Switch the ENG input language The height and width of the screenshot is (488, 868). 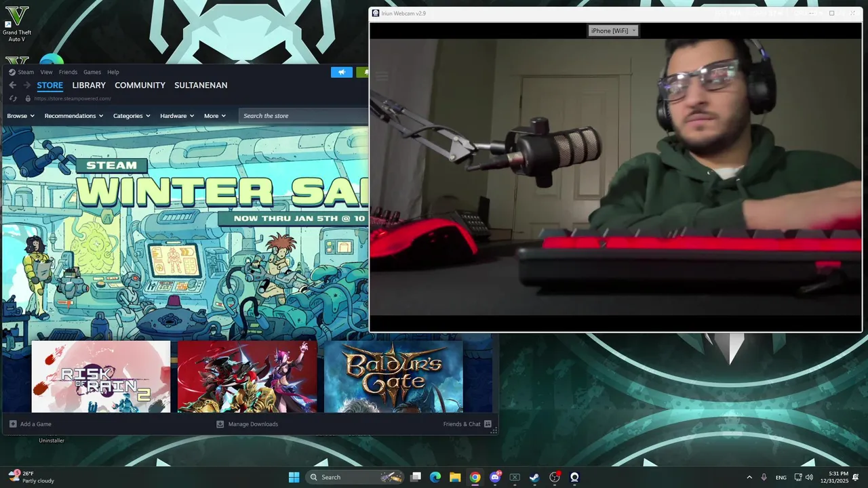(x=781, y=477)
